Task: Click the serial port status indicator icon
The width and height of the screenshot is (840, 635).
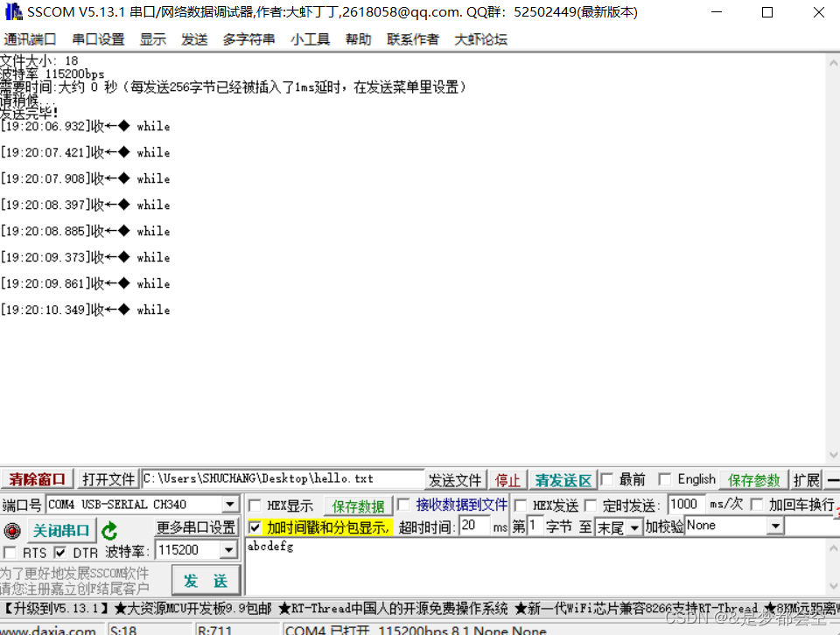Action: click(12, 529)
